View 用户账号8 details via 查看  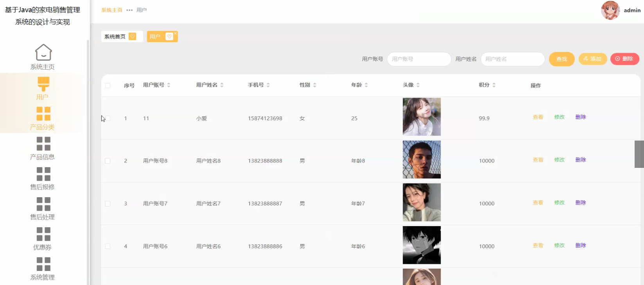click(x=538, y=160)
